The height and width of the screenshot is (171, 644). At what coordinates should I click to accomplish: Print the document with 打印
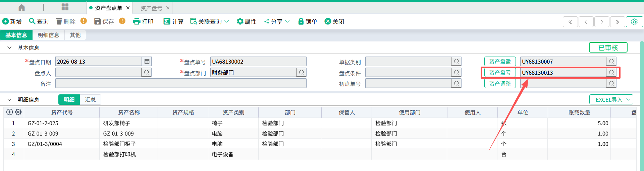[143, 21]
